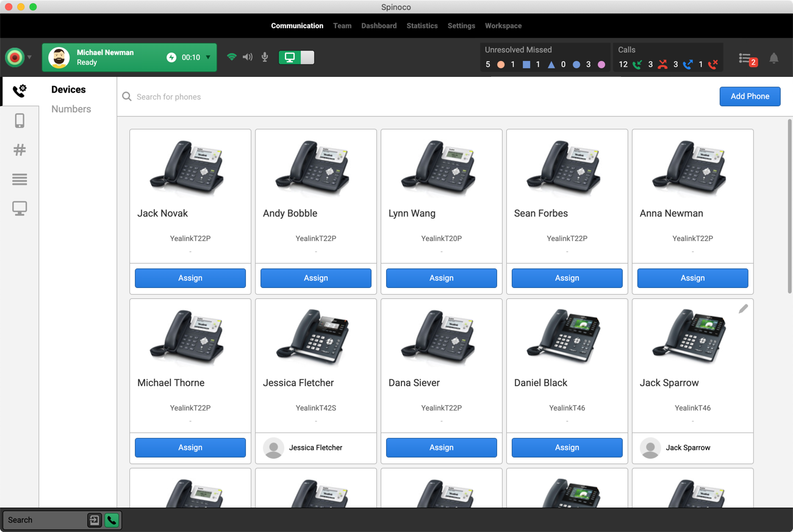Click the bottom Search dial field

(46, 520)
